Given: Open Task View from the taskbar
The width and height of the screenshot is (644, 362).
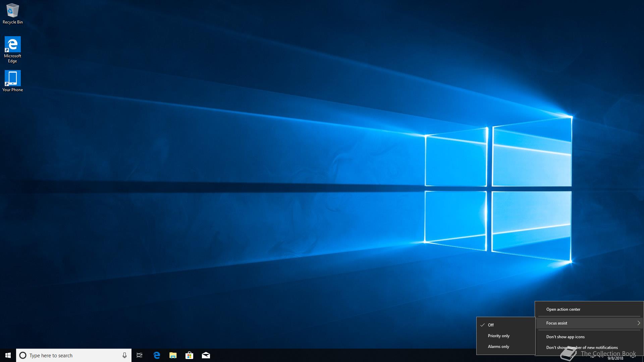Looking at the screenshot, I should (x=140, y=355).
